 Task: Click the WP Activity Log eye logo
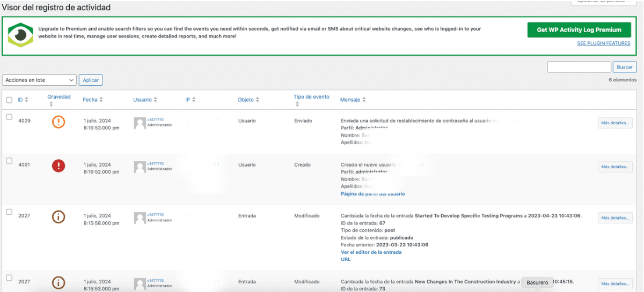tap(20, 35)
